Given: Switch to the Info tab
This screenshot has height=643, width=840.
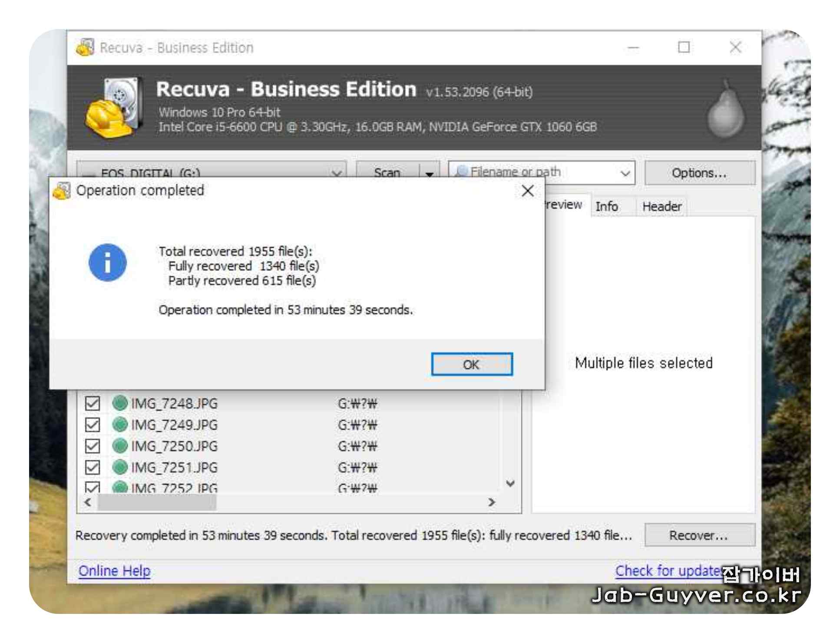Looking at the screenshot, I should (x=606, y=206).
